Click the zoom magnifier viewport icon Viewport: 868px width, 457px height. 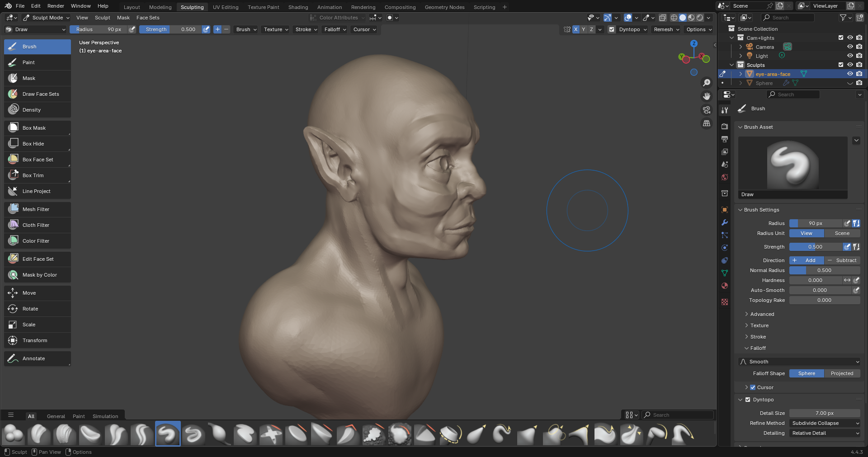point(707,83)
